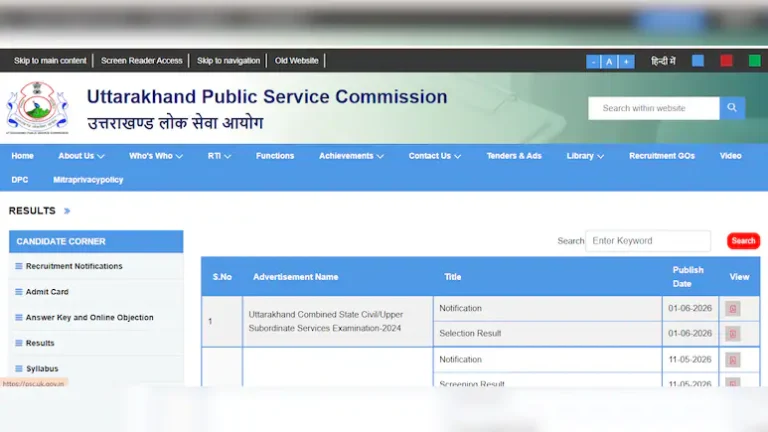Click the View column header

point(739,277)
